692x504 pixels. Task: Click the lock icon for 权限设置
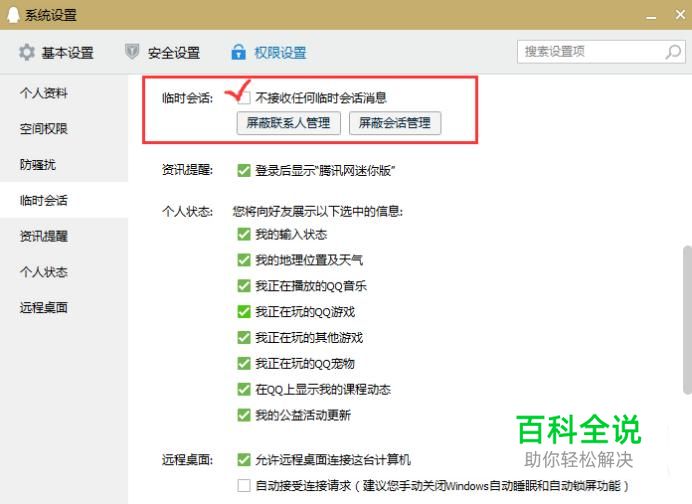coord(238,52)
